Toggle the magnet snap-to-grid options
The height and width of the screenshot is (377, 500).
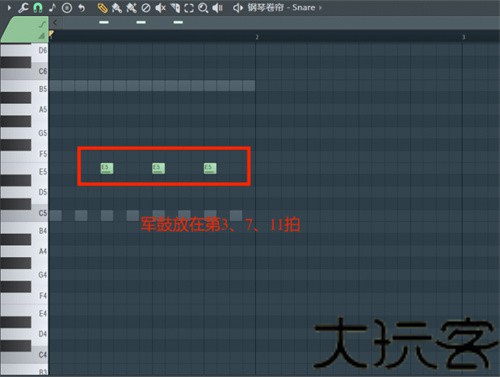(38, 8)
